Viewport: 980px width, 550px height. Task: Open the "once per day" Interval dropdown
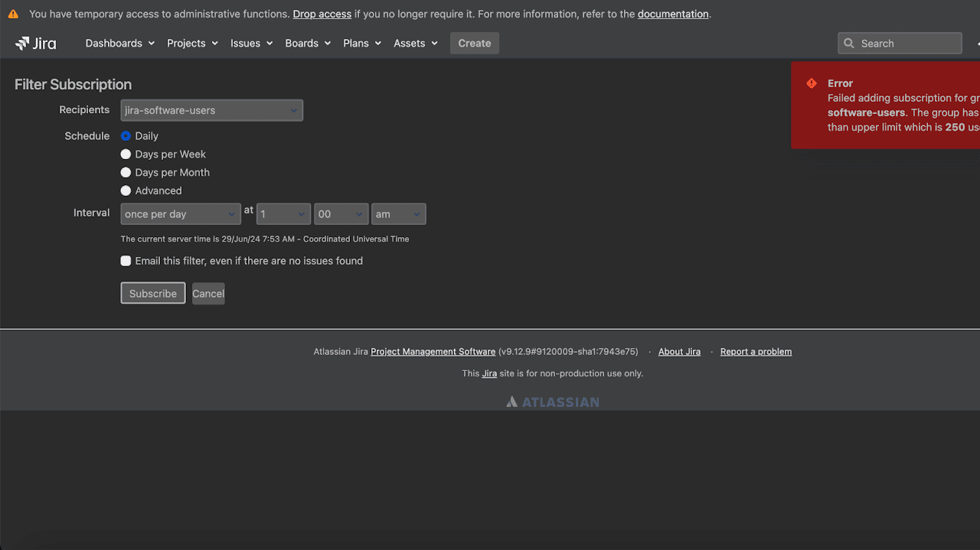(180, 213)
